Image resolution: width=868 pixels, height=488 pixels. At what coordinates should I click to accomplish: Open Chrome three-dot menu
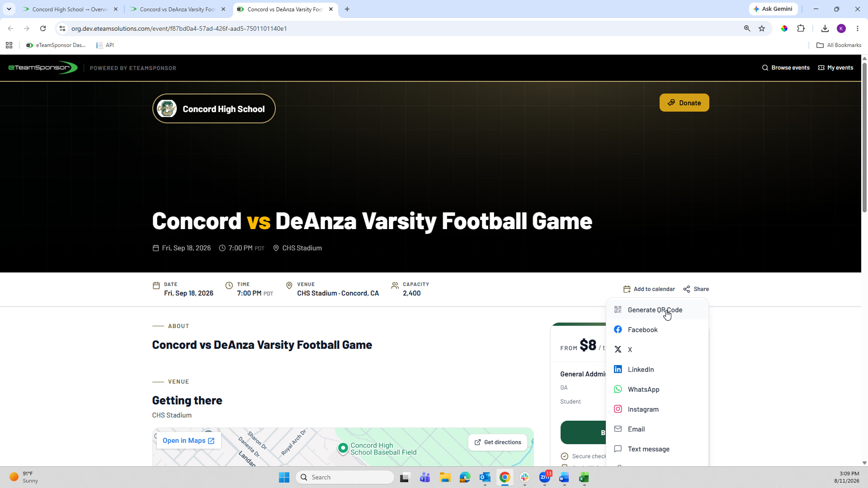pos(858,28)
